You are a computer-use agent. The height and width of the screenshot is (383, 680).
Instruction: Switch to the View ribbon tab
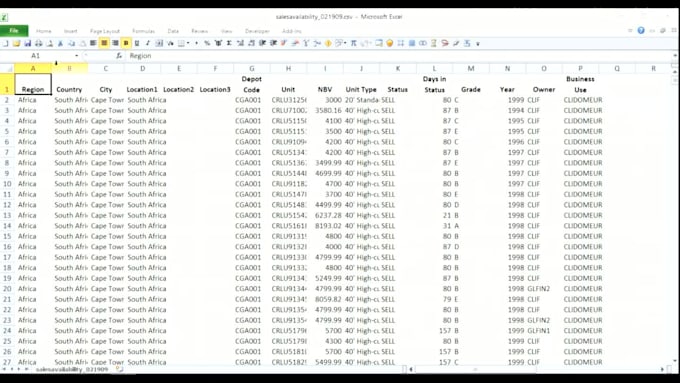226,31
